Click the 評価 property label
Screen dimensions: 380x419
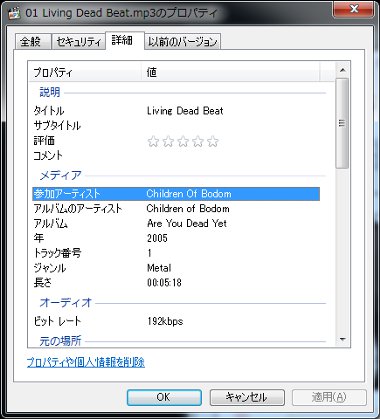point(44,140)
